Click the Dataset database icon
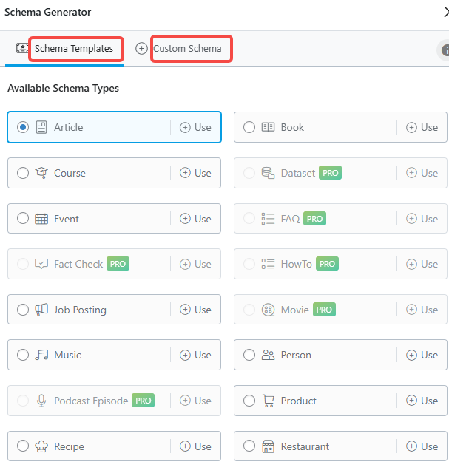Screen dimensions: 449x476 [268, 173]
